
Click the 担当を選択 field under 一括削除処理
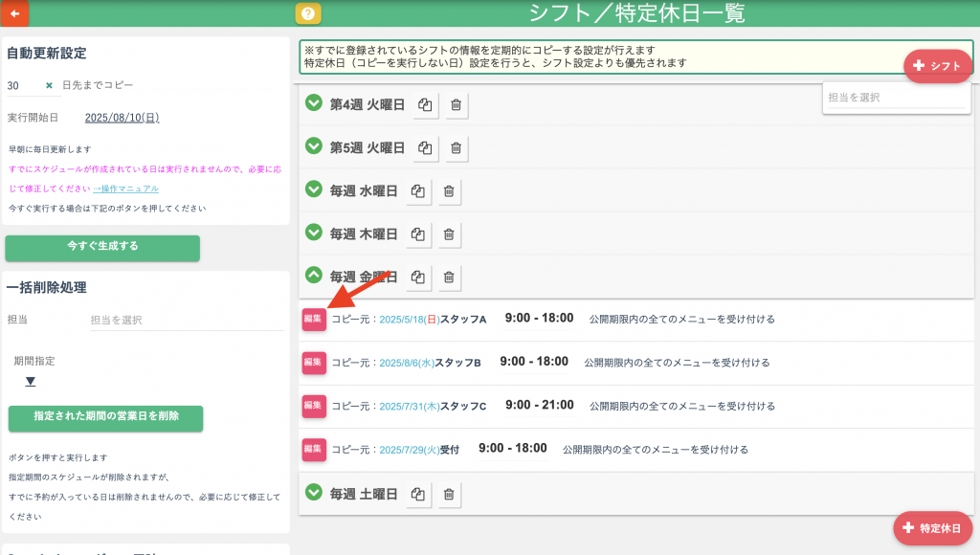click(187, 321)
